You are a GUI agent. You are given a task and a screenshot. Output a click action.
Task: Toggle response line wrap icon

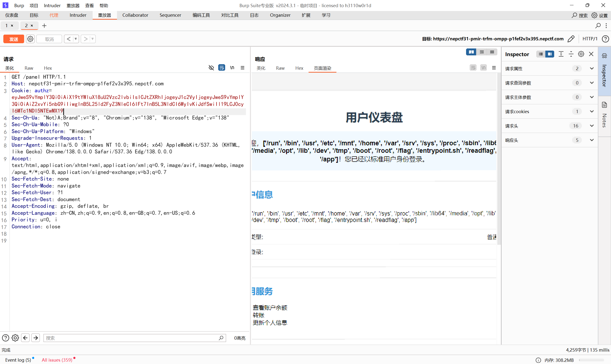coord(473,68)
